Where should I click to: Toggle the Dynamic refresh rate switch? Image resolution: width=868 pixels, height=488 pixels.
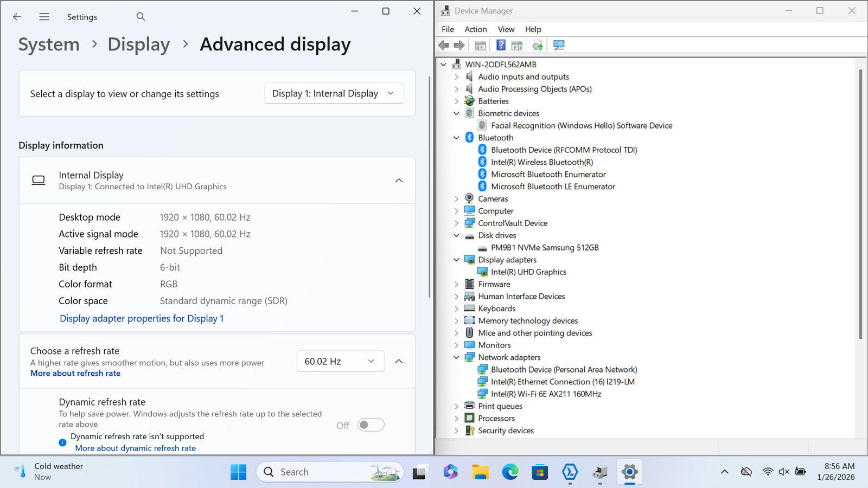tap(371, 425)
